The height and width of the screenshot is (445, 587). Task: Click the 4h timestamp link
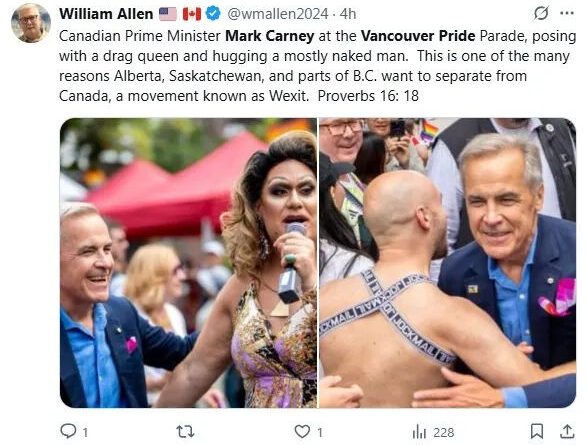click(348, 14)
